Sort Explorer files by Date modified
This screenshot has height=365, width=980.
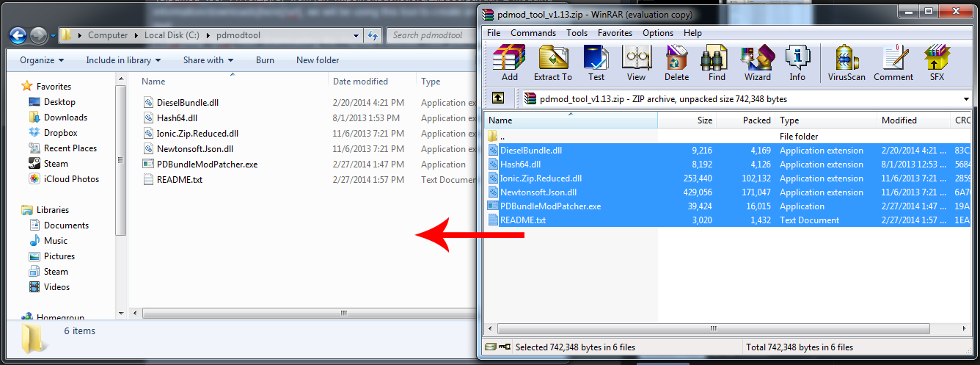[372, 82]
